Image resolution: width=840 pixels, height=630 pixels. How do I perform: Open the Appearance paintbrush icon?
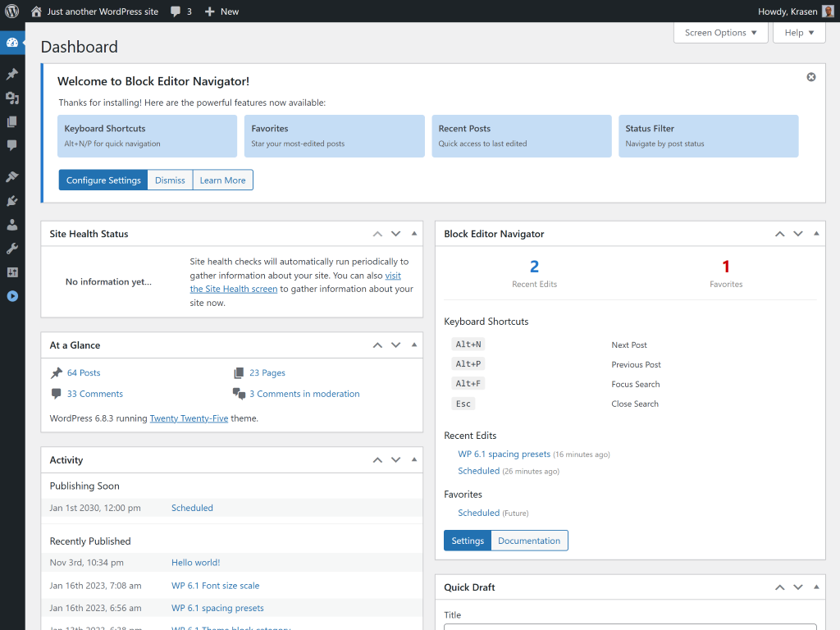point(12,177)
